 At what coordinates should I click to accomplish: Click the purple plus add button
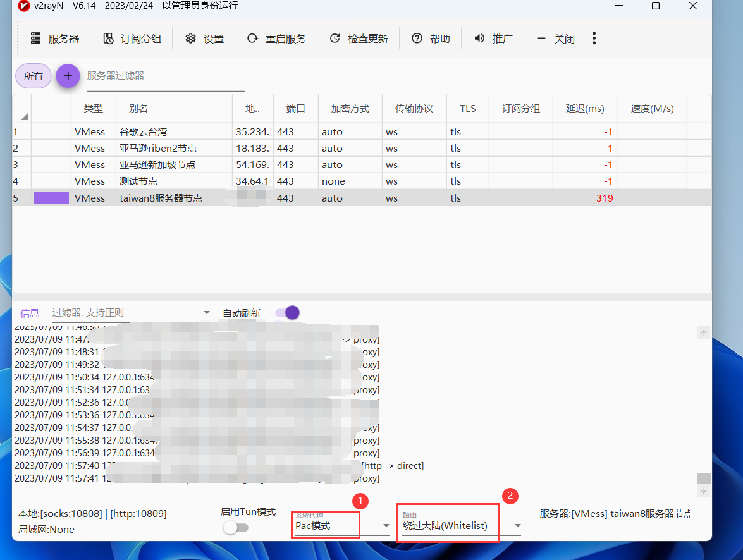coord(68,76)
